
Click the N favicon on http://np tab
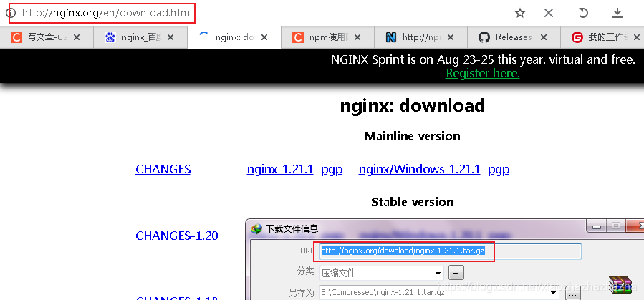(x=391, y=37)
